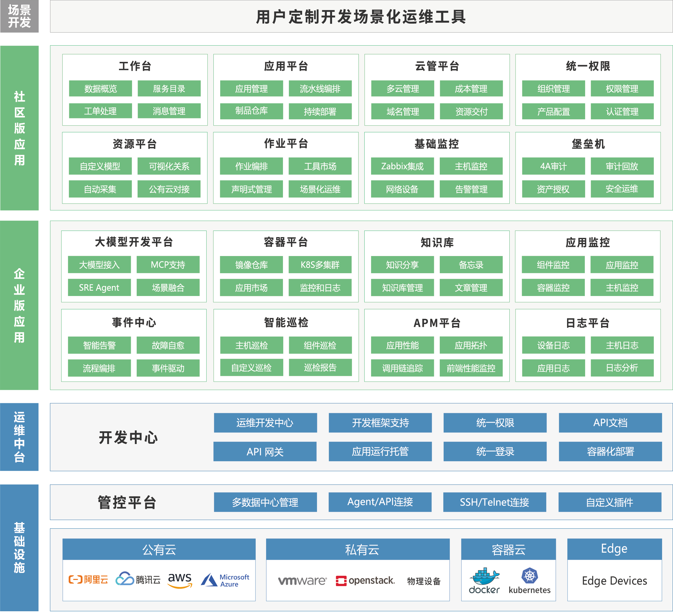Click the Edge Devices box
This screenshot has height=616, width=673.
tap(614, 580)
